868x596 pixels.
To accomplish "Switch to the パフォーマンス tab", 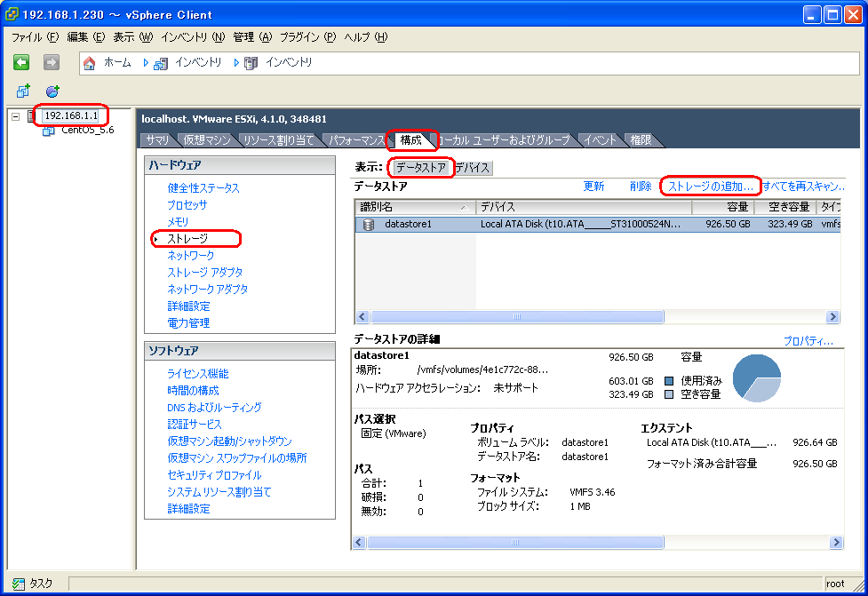I will click(355, 140).
